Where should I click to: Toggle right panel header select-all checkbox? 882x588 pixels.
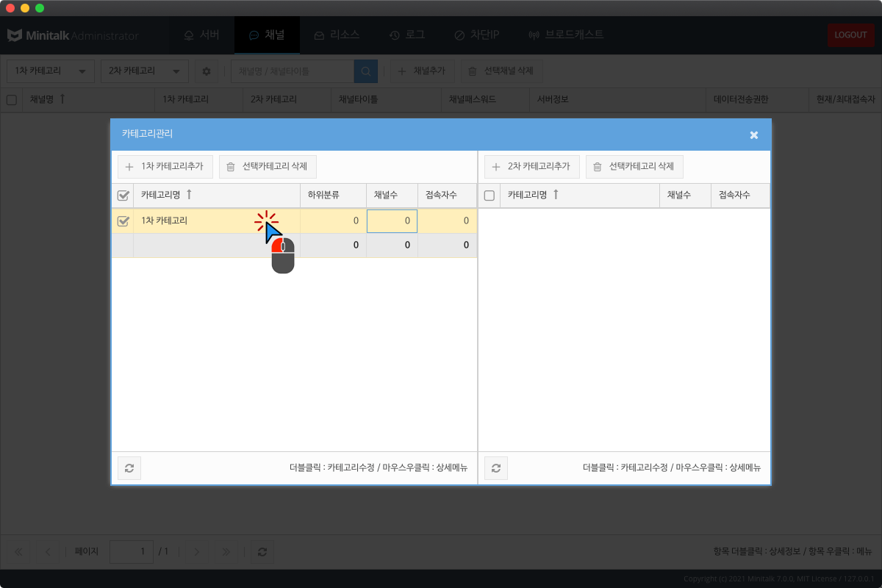[x=490, y=196]
